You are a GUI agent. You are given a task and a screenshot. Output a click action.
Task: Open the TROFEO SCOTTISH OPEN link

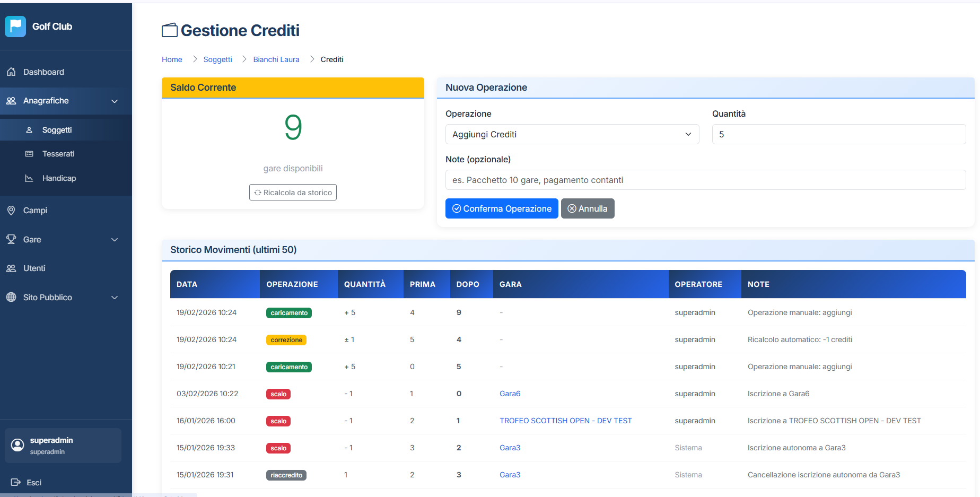(x=565, y=421)
